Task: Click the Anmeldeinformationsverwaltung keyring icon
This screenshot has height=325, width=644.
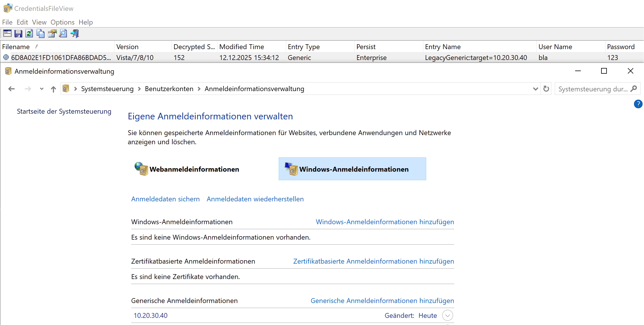Action: 8,71
